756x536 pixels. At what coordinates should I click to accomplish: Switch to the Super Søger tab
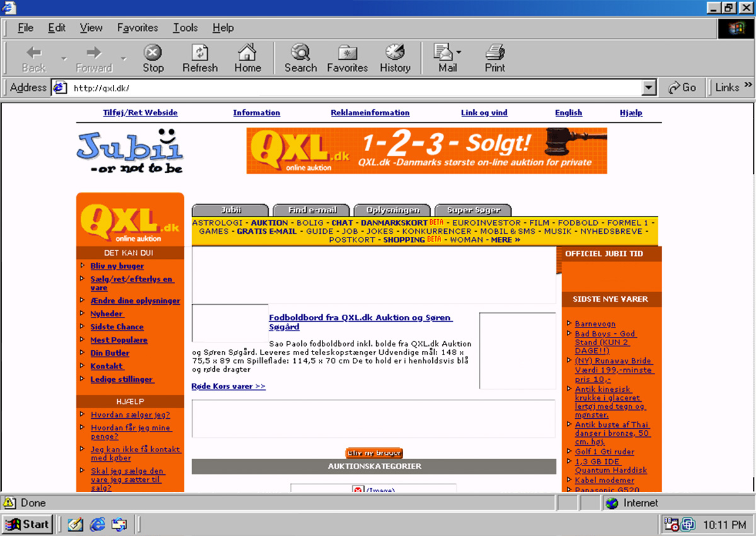pyautogui.click(x=473, y=210)
